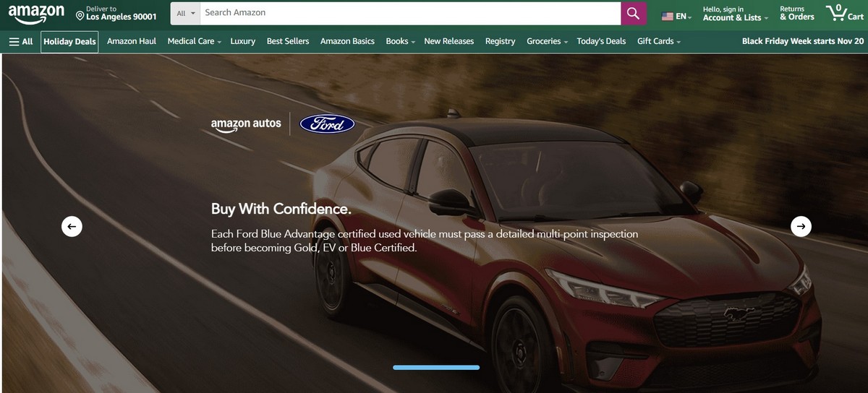Click the Search Amazon input field

tap(411, 13)
